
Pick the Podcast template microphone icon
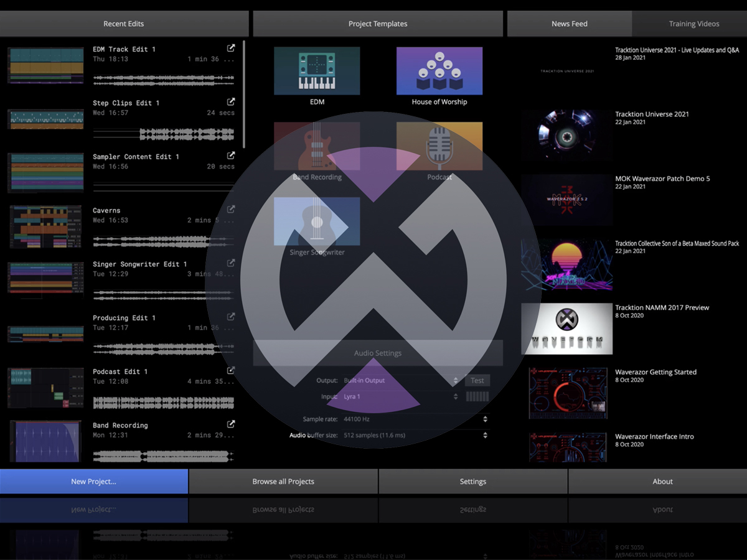(x=439, y=146)
